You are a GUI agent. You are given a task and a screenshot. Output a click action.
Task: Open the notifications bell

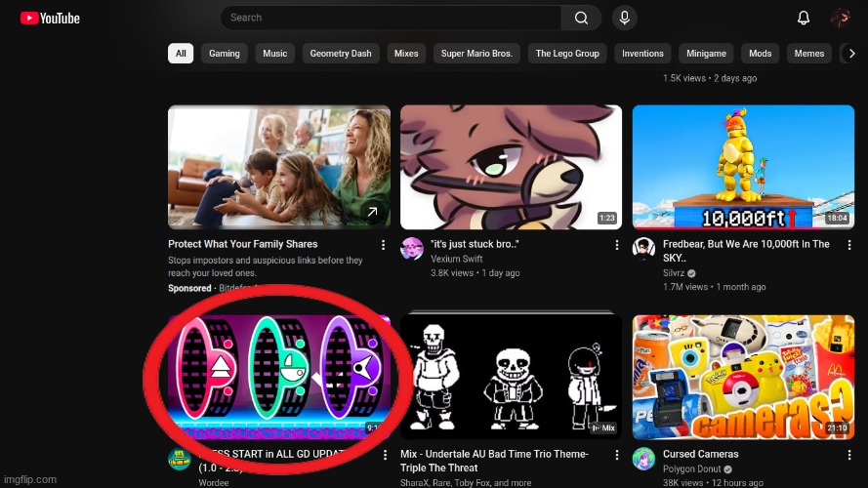(x=804, y=18)
